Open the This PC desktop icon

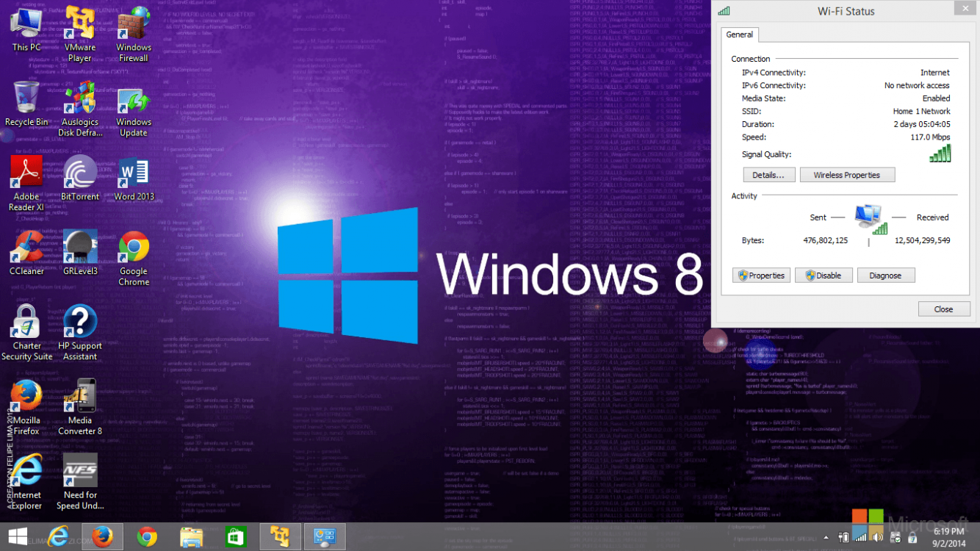pos(26,29)
